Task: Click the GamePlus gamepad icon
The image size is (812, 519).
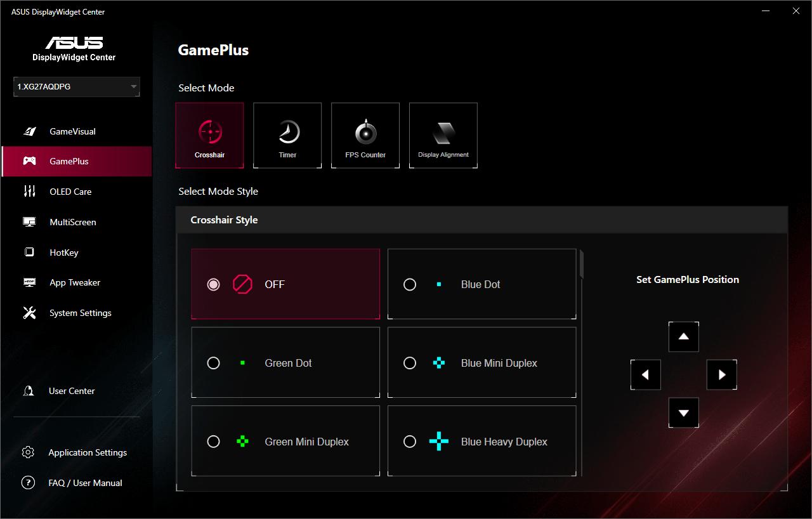Action: click(x=29, y=161)
